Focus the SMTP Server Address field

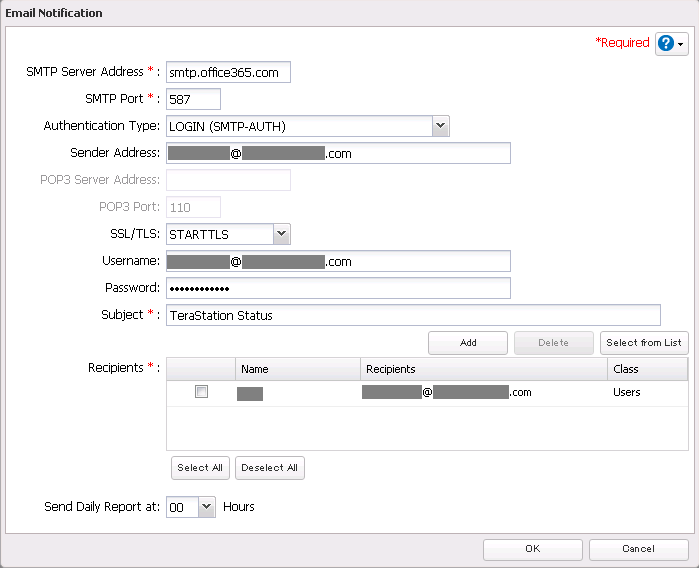pos(229,72)
